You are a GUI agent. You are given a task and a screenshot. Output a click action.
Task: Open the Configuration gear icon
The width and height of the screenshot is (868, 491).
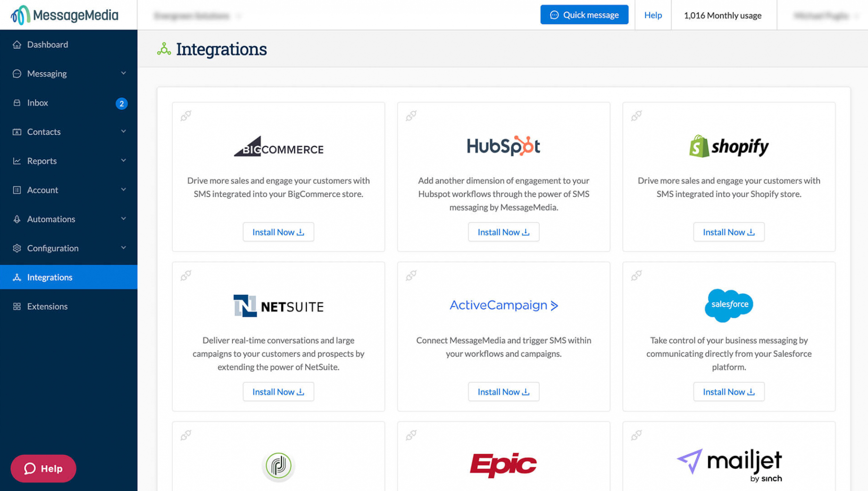point(17,248)
